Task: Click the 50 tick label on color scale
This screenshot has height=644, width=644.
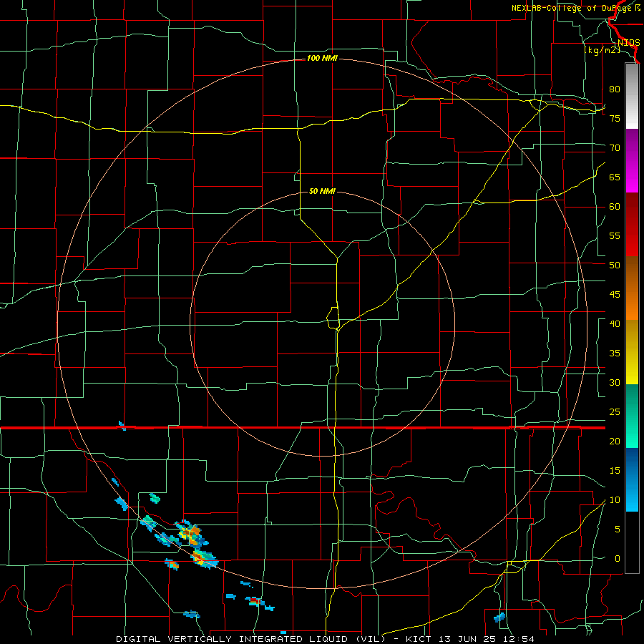Action: pyautogui.click(x=615, y=265)
